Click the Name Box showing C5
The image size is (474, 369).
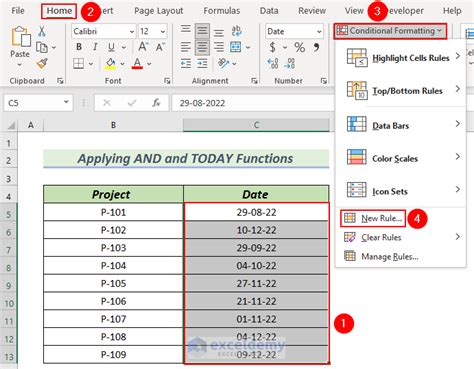(38, 103)
